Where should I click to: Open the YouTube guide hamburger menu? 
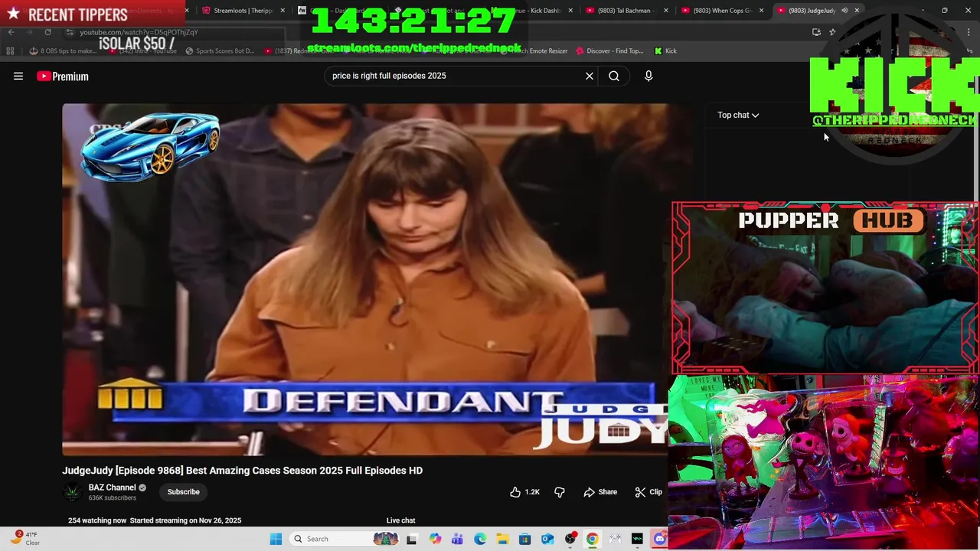[18, 76]
